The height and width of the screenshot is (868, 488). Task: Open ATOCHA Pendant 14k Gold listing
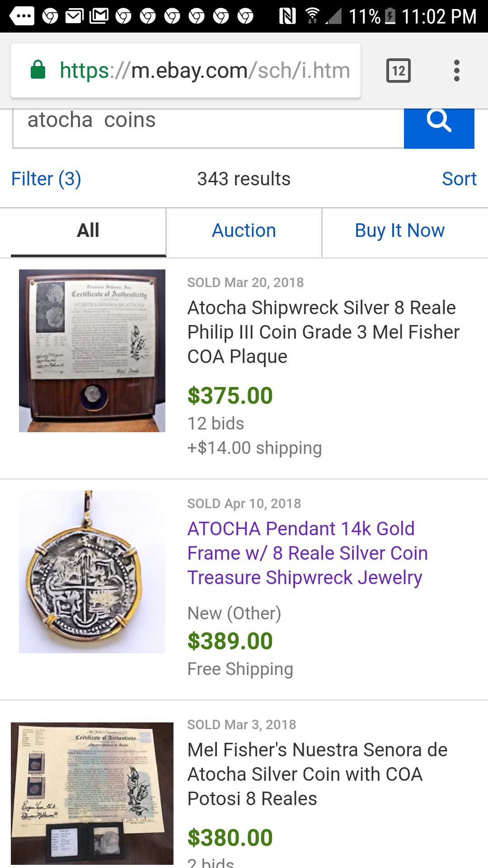coord(307,553)
